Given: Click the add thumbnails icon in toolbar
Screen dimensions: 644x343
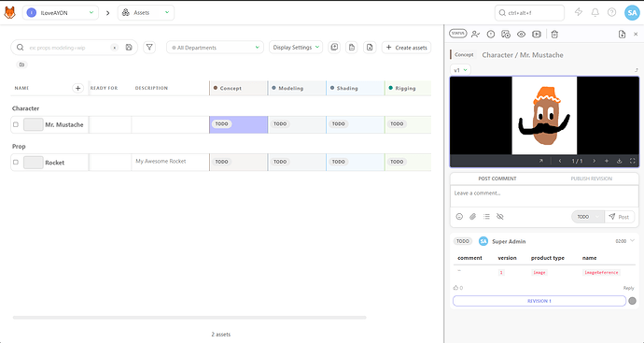Looking at the screenshot, I should point(334,48).
